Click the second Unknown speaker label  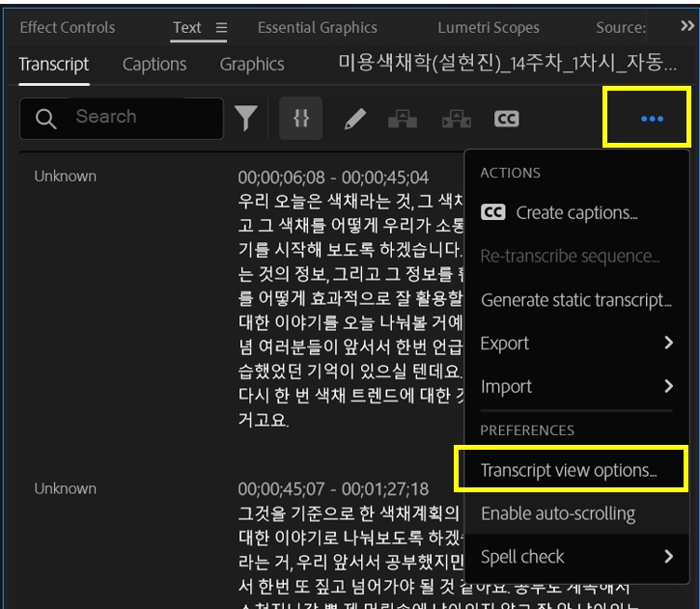click(x=66, y=488)
